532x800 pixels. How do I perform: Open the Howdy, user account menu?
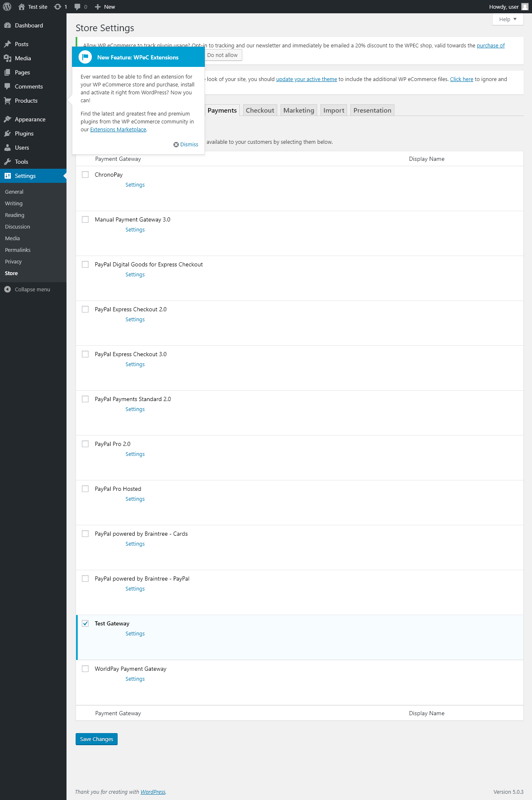(508, 7)
